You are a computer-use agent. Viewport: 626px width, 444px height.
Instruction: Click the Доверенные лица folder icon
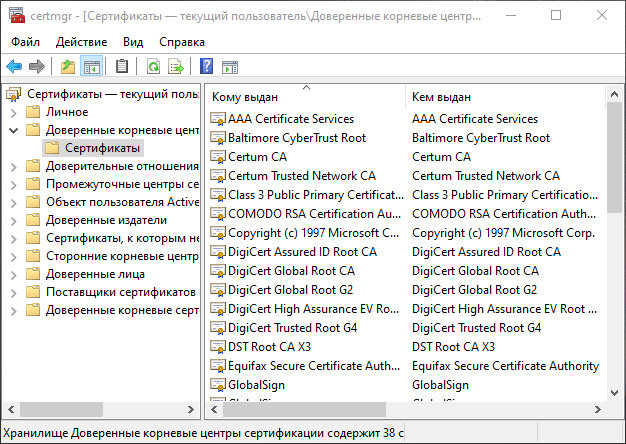pos(33,274)
